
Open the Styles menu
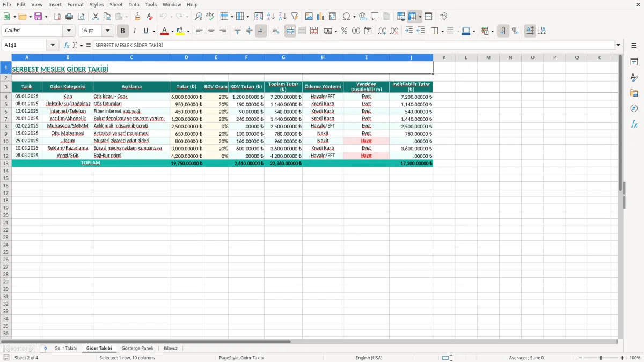point(97,4)
